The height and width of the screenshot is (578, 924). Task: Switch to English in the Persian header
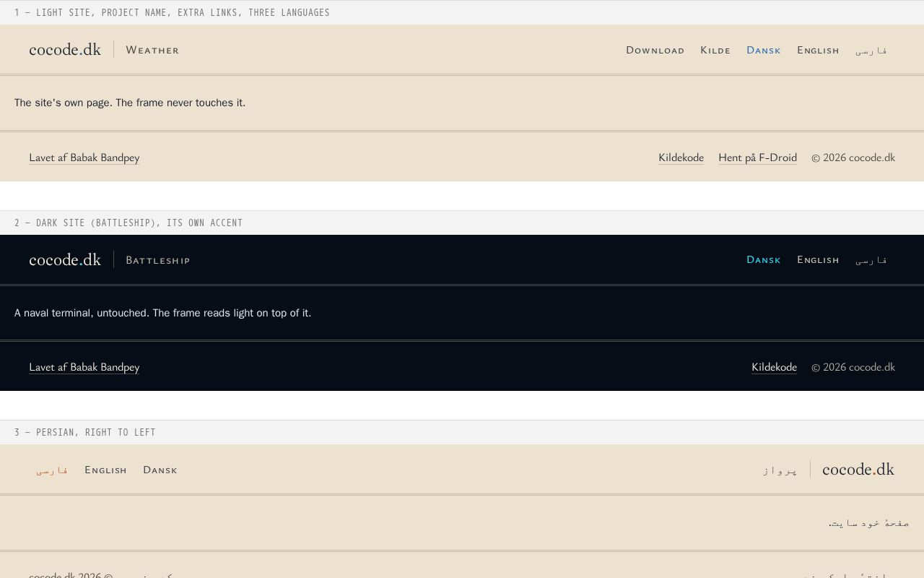[105, 470]
